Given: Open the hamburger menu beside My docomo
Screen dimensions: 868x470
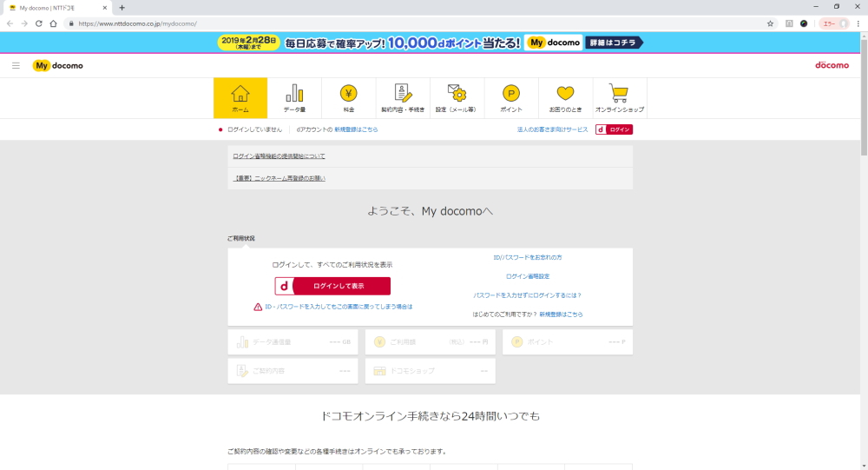Looking at the screenshot, I should coord(16,65).
